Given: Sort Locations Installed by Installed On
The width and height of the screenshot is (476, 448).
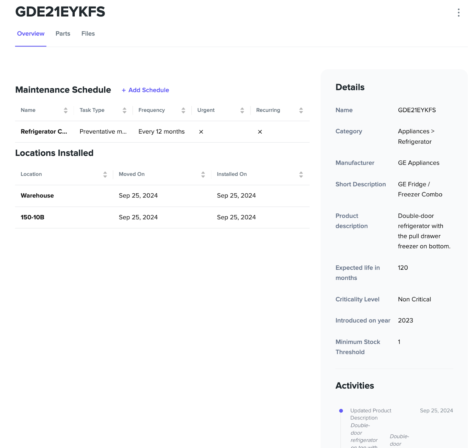Looking at the screenshot, I should pos(301,174).
